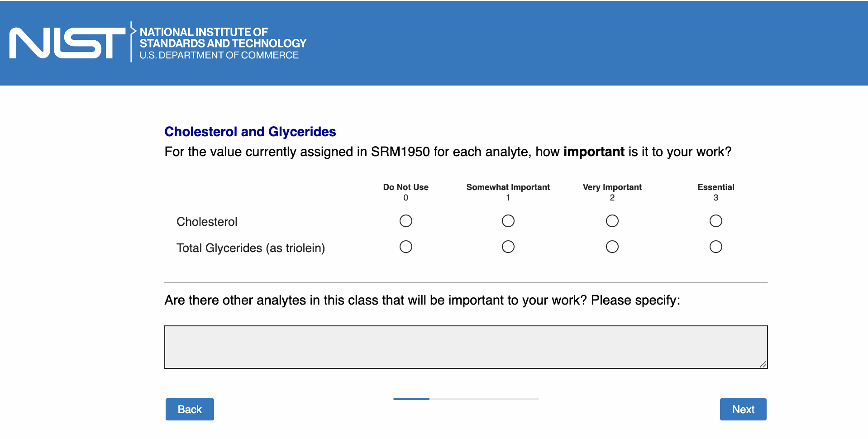Viewport: 868px width, 439px height.
Task: Grab the text box resize handle
Action: [763, 364]
